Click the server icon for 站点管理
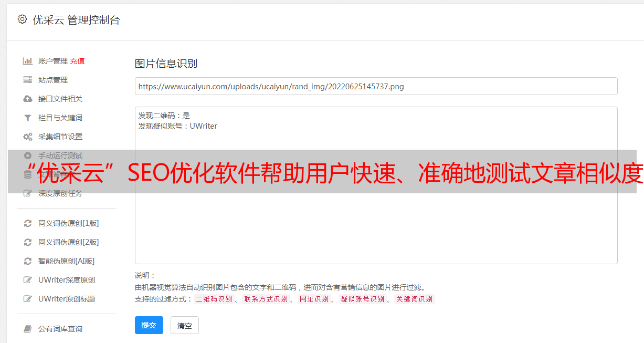 tap(28, 80)
